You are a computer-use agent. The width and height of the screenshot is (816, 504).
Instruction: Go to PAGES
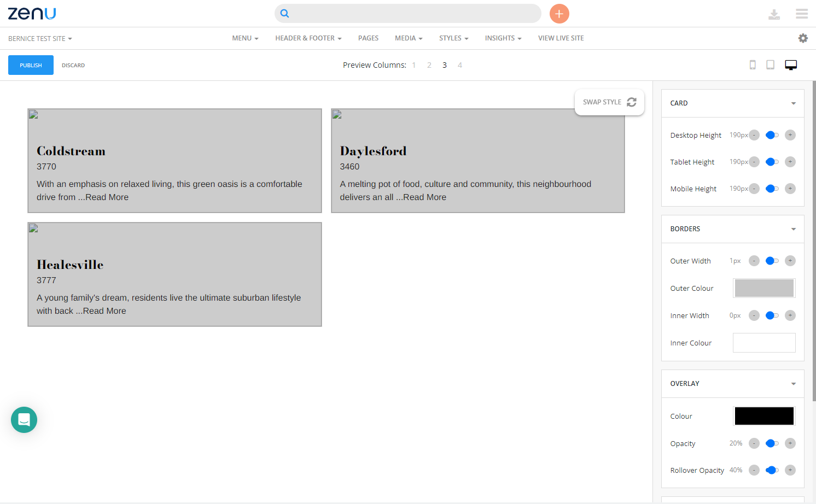(x=368, y=38)
